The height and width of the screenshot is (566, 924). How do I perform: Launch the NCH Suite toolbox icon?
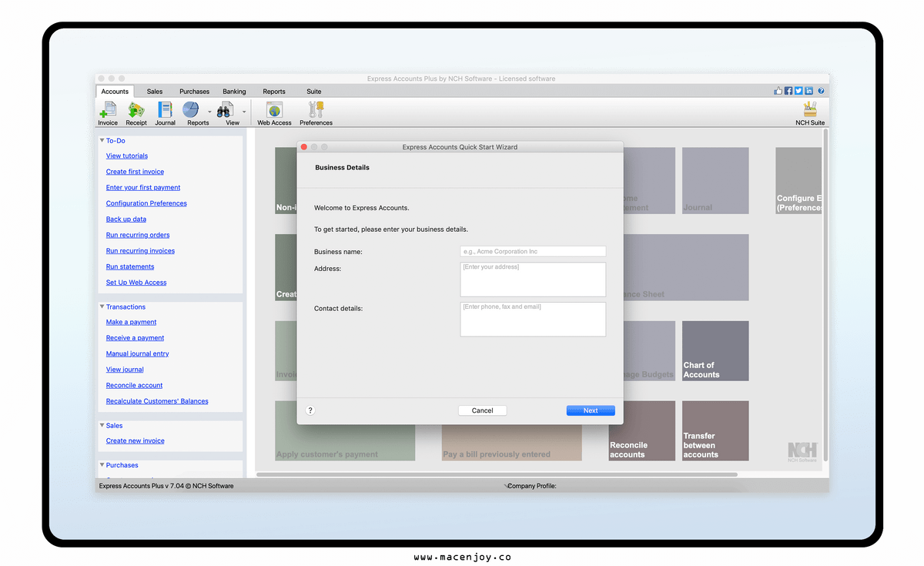click(x=810, y=113)
